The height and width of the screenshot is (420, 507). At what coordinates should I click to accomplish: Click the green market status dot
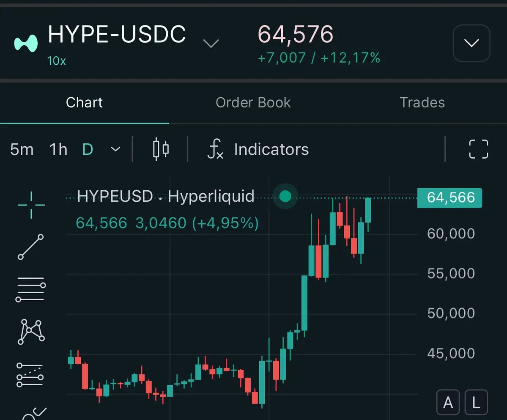point(285,196)
